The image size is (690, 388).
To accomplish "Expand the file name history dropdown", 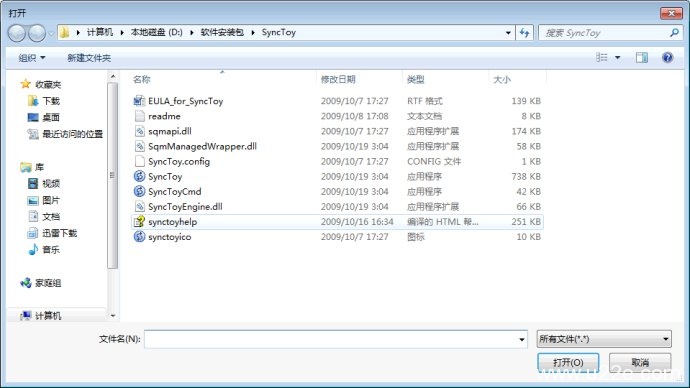I will click(522, 339).
